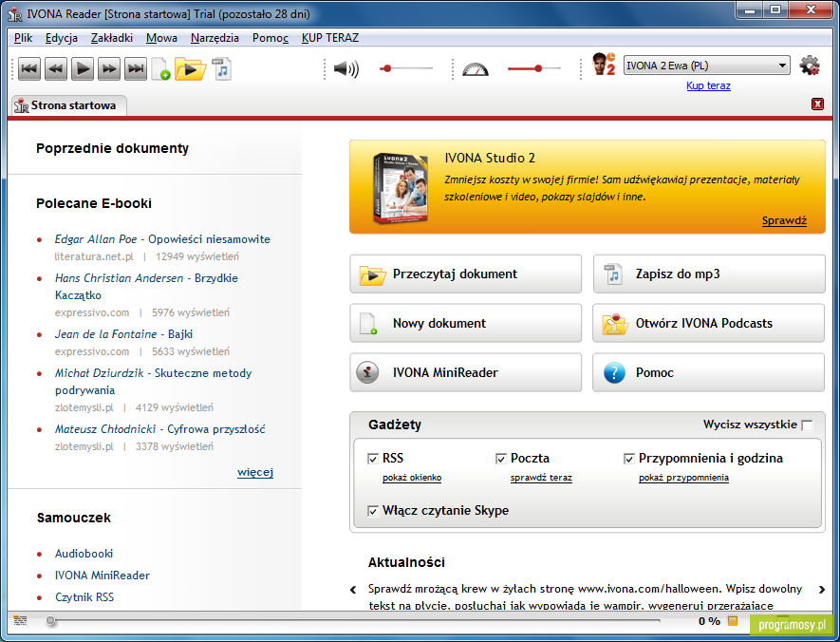Toggle the Wycisz wszystkie checkbox
The image size is (840, 642).
point(807,425)
